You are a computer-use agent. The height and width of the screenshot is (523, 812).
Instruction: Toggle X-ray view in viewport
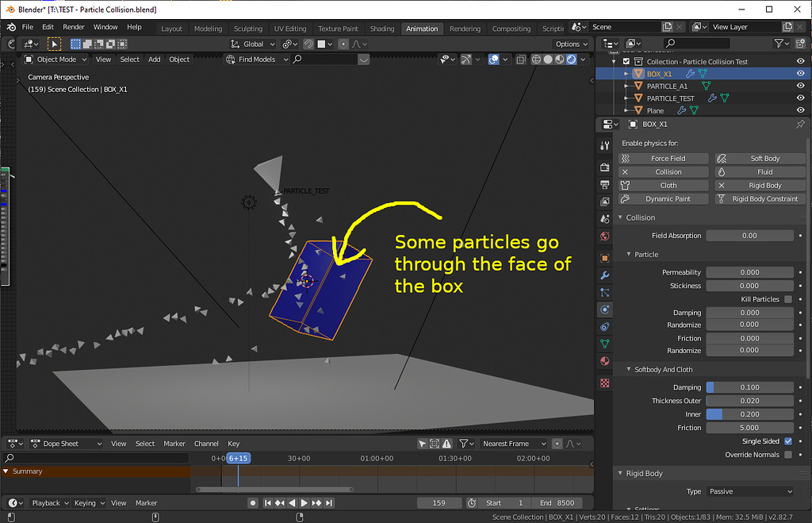tap(521, 59)
